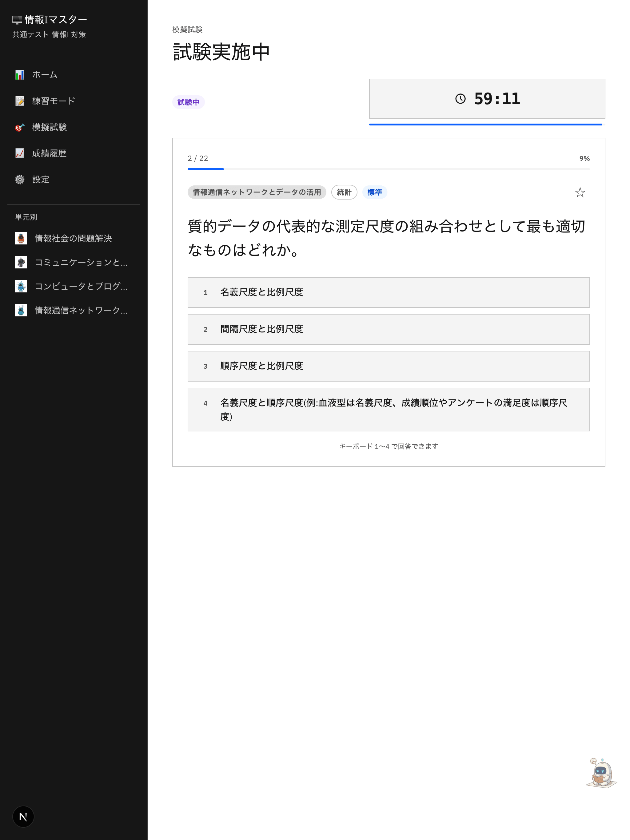
Task: Open 設定 with the gear icon
Action: (x=20, y=179)
